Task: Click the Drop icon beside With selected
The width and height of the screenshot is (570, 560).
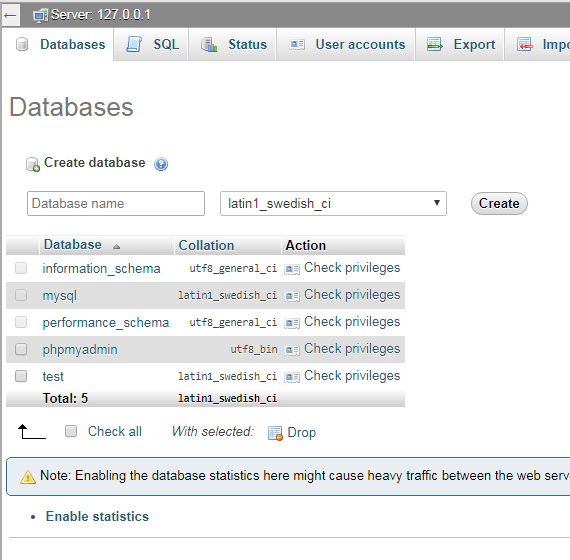Action: (275, 433)
